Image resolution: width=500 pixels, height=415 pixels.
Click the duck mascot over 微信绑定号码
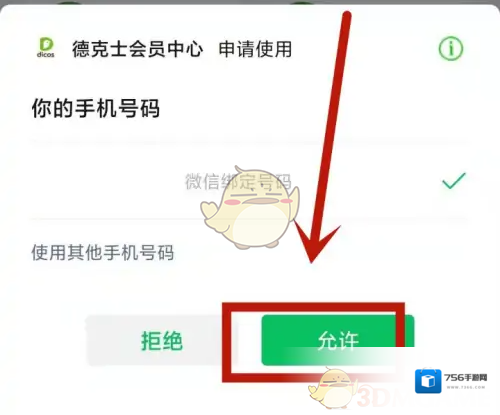click(x=250, y=207)
